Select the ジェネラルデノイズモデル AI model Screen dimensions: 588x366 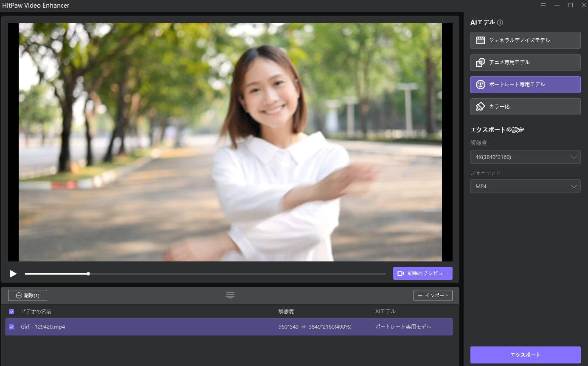(525, 40)
